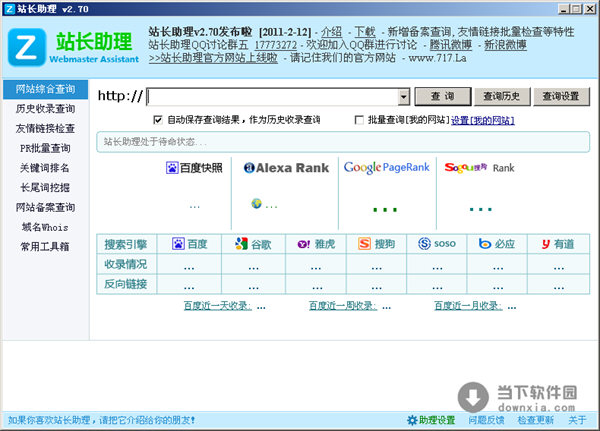600x431 pixels.
Task: Click the 雅虎 Yahoo icon
Action: click(x=304, y=244)
